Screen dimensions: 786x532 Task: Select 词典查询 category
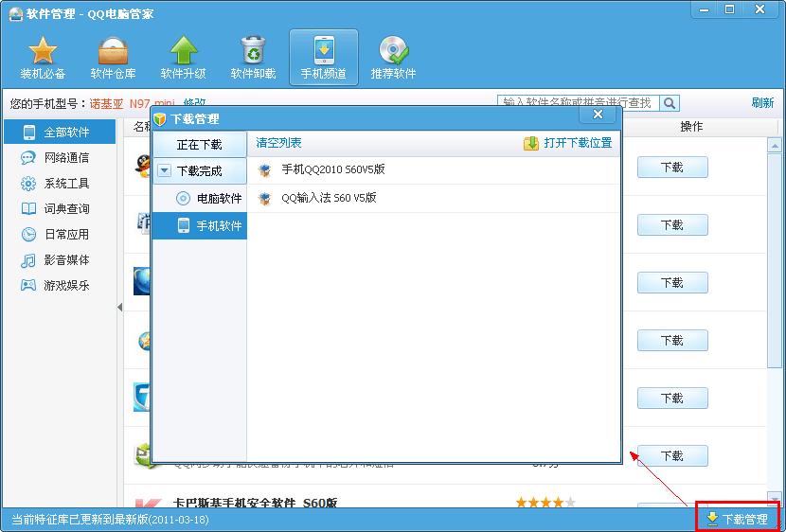click(60, 209)
